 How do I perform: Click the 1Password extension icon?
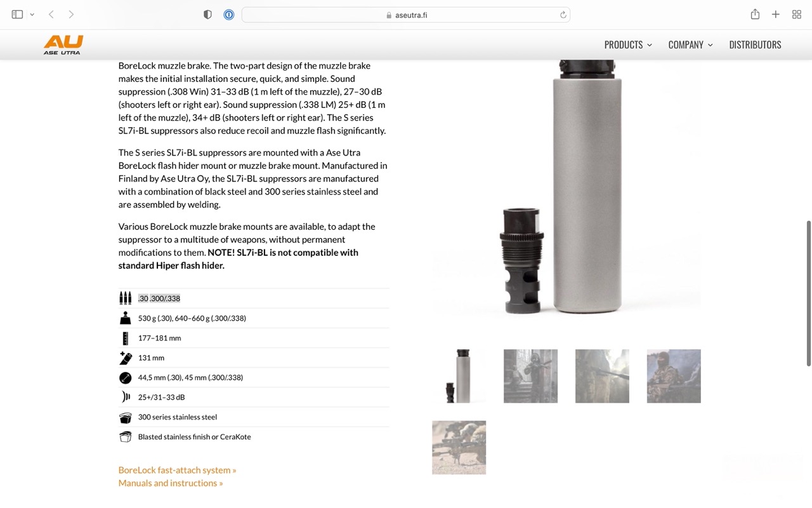tap(229, 15)
